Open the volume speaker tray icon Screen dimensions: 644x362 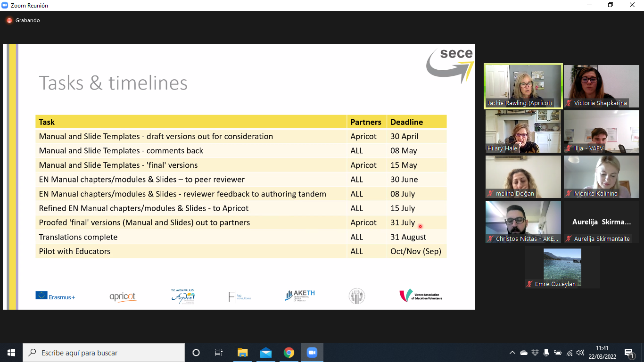[x=580, y=353]
